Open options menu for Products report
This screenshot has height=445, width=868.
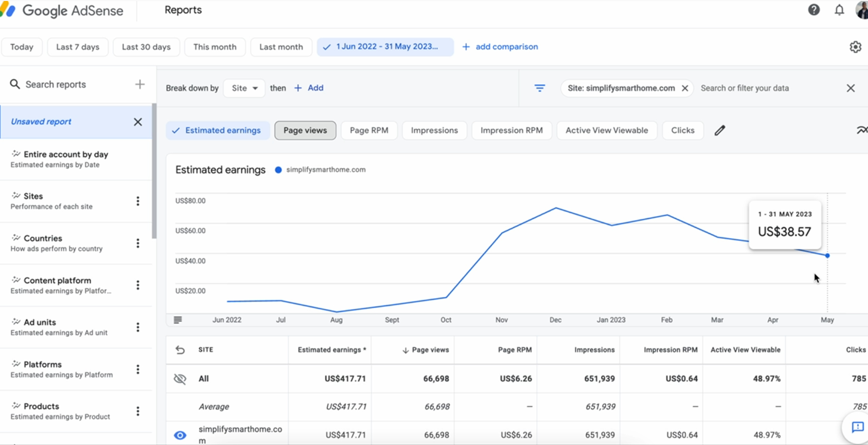click(138, 411)
